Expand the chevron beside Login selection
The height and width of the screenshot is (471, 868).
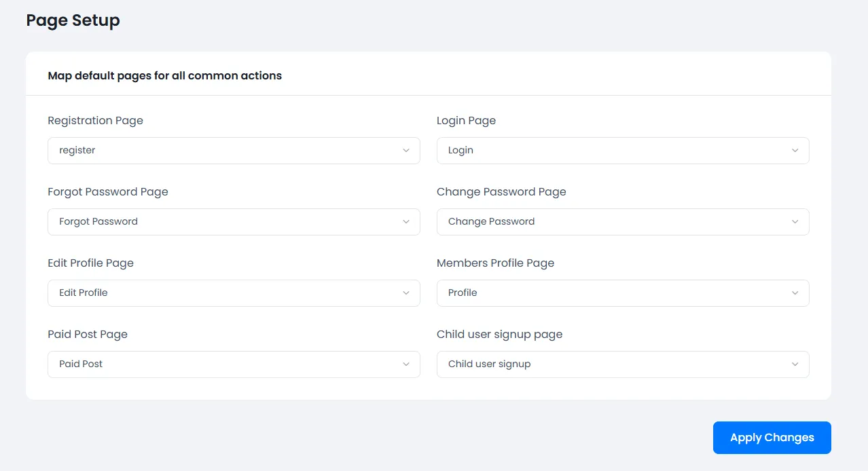(795, 150)
